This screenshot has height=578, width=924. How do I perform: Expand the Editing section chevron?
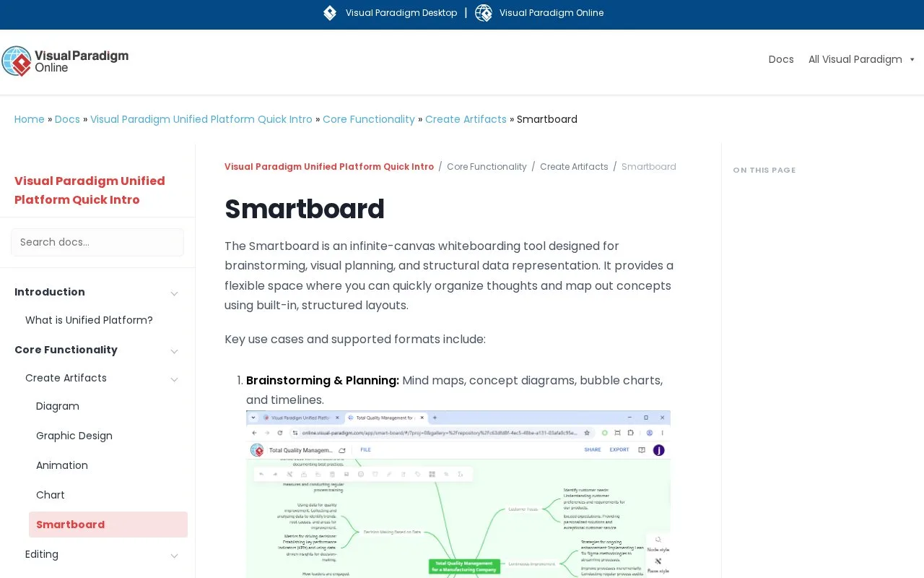(x=174, y=555)
